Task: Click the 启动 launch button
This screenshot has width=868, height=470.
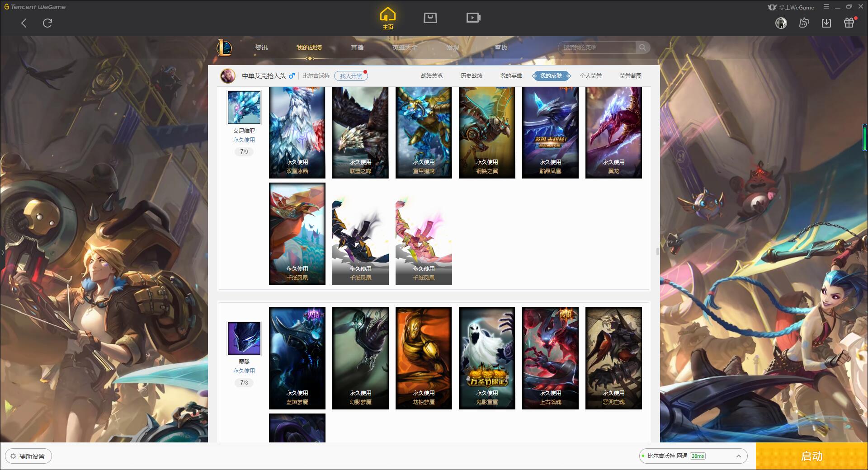Action: point(812,456)
